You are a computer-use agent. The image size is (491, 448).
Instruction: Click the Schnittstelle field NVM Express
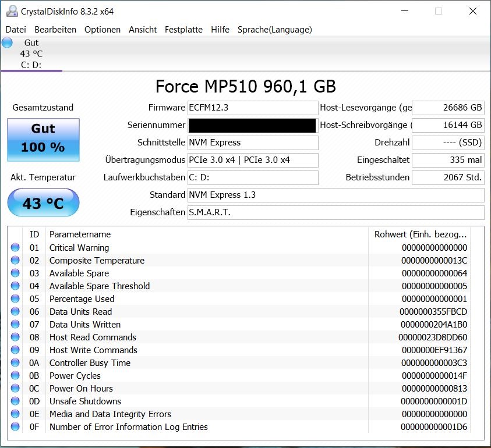(x=253, y=143)
